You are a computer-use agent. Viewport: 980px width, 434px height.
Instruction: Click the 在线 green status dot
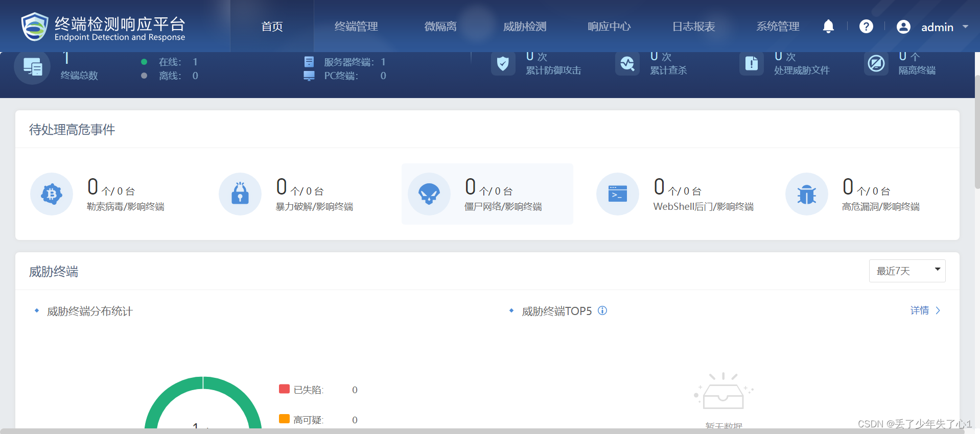(144, 62)
